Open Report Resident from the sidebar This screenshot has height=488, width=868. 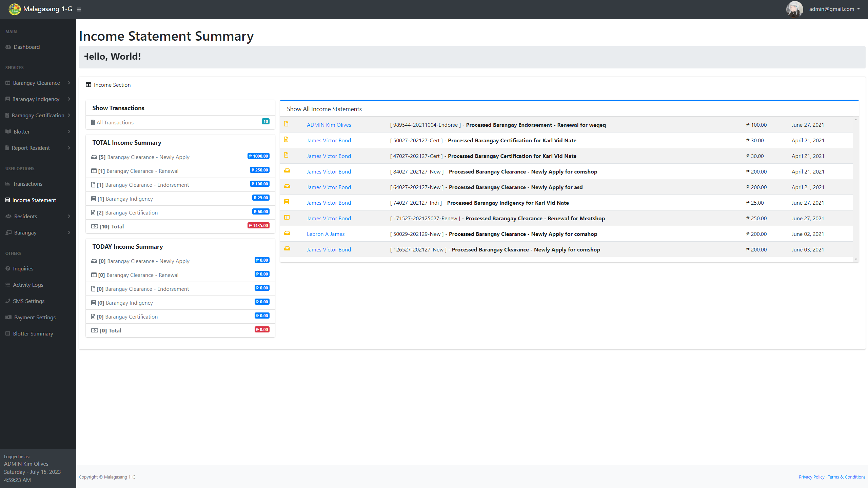pyautogui.click(x=31, y=148)
